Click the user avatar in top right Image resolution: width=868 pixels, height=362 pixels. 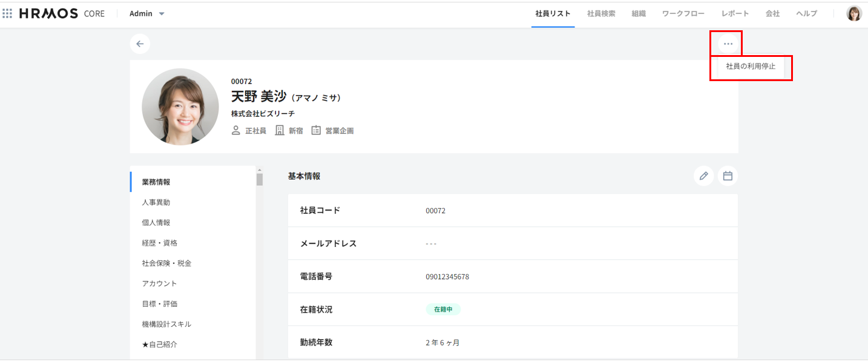853,13
